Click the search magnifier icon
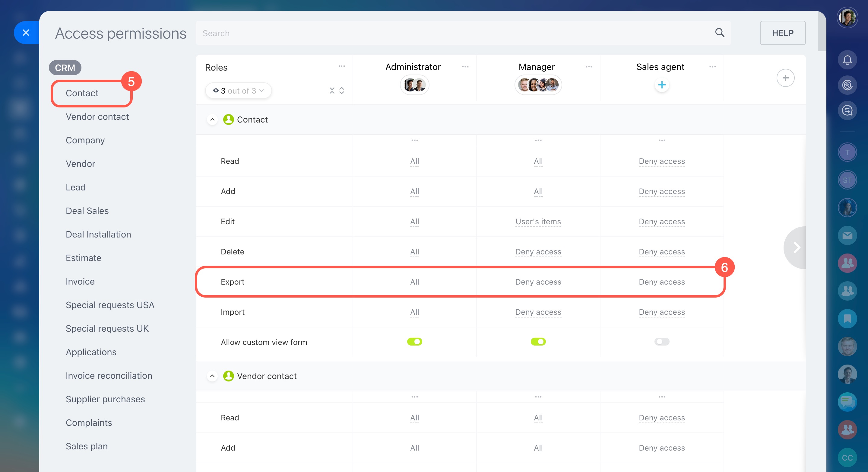This screenshot has width=868, height=472. pos(720,33)
